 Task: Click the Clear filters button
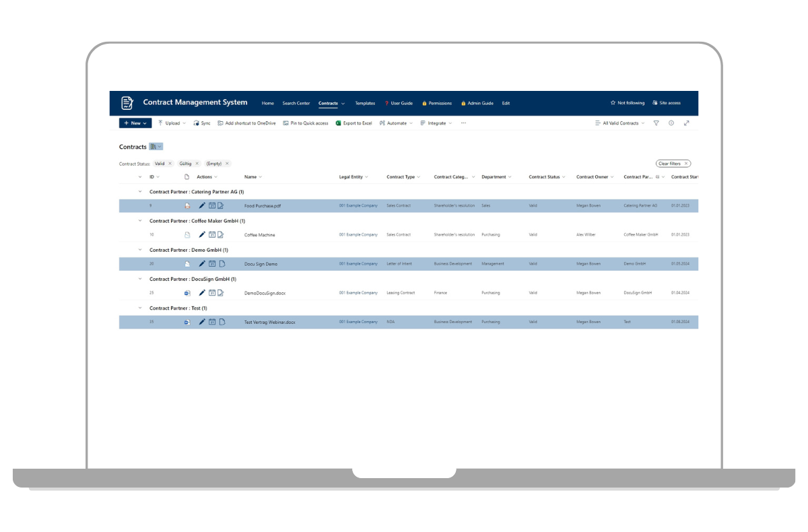click(x=673, y=164)
